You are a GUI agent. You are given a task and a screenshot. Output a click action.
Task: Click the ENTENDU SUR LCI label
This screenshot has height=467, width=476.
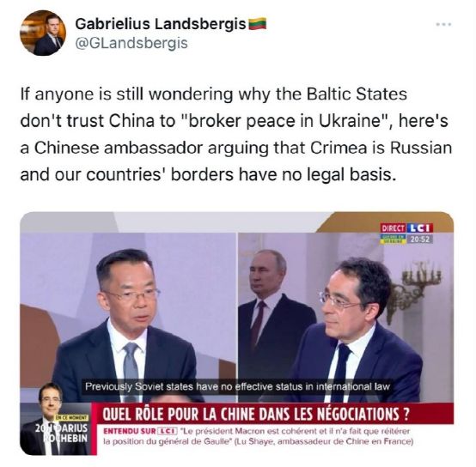[141, 431]
